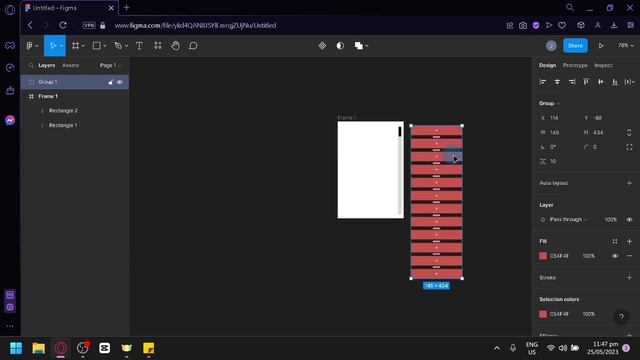Viewport: 640px width, 360px height.
Task: Open the Group type dropdown
Action: (549, 103)
